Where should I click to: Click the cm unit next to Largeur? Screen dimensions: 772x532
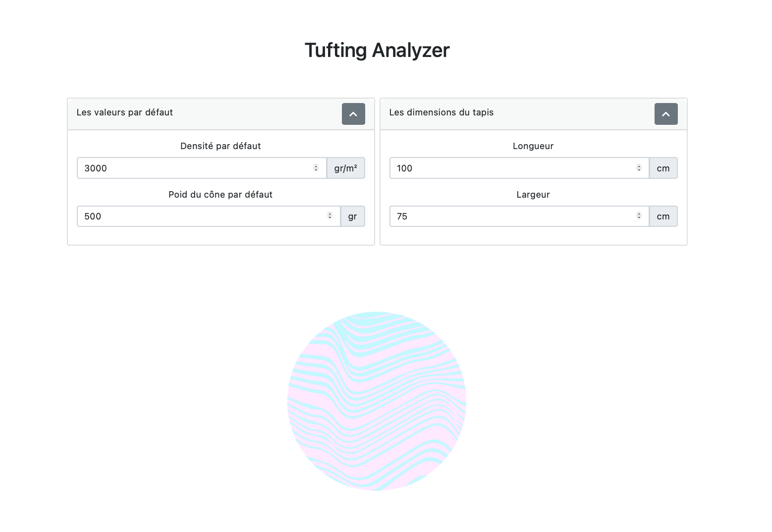663,216
